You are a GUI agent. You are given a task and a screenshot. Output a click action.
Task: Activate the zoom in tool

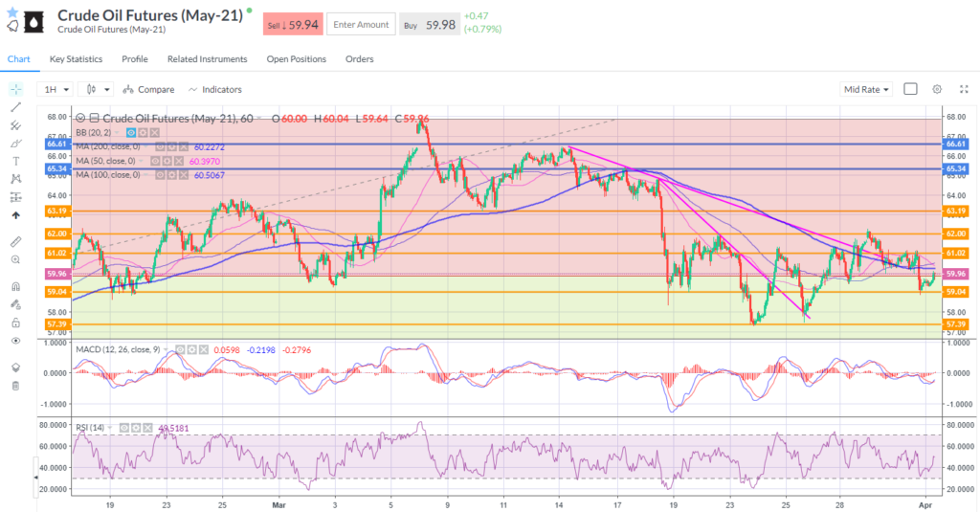(15, 259)
